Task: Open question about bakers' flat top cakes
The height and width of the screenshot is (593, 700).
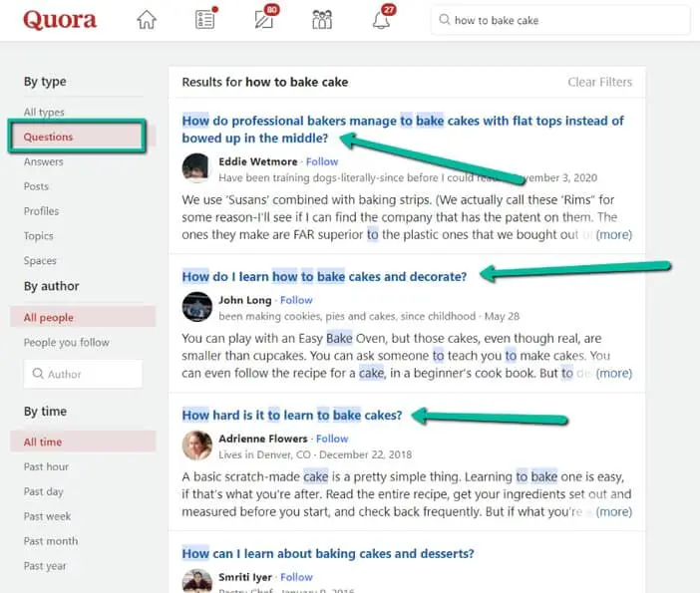Action: pos(402,130)
